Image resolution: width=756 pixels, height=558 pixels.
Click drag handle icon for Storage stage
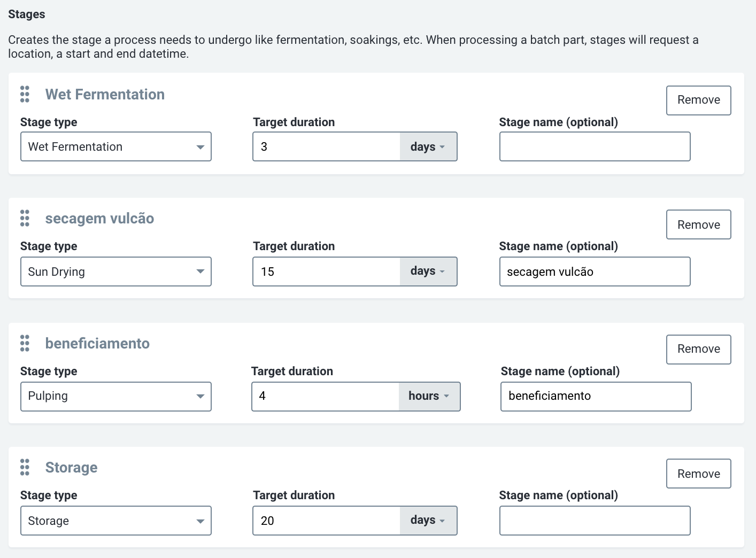click(x=25, y=467)
